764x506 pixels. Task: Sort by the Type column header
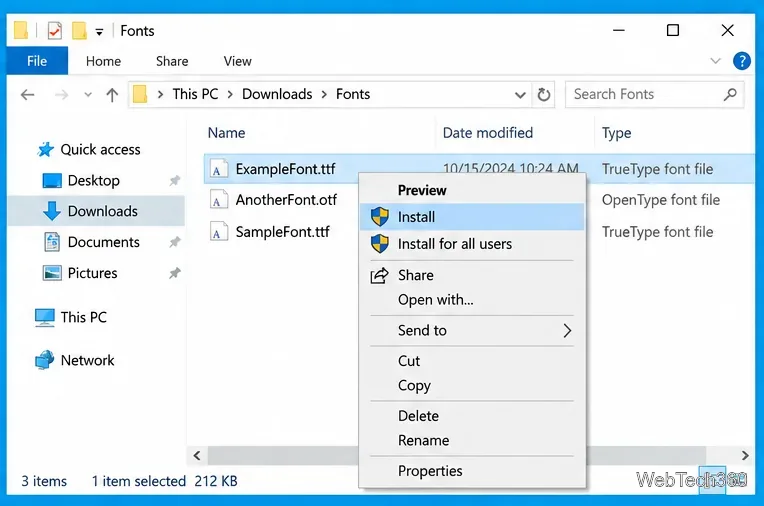coord(616,133)
